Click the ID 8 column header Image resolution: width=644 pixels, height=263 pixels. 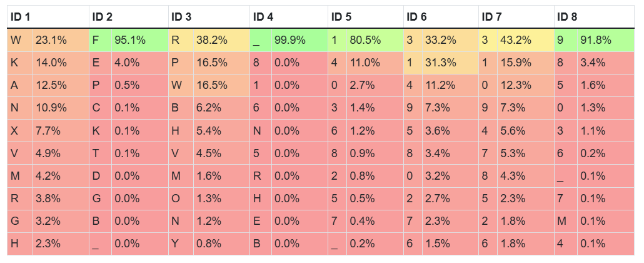[x=592, y=16]
